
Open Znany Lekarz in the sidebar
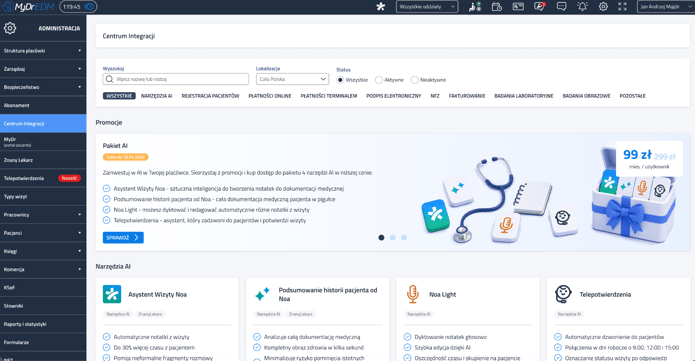click(x=43, y=160)
